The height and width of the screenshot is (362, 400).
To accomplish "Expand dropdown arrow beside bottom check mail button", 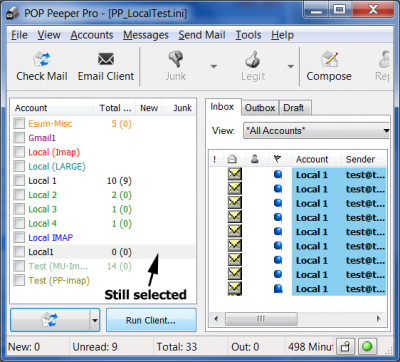I will coord(95,320).
